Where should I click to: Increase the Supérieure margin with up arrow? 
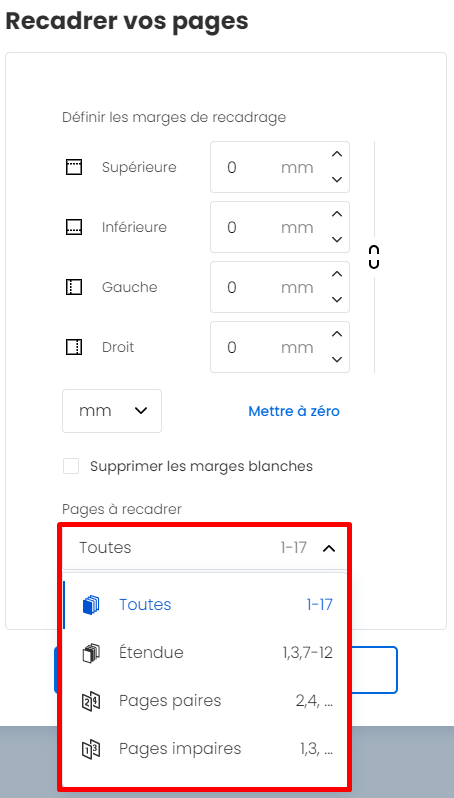(x=337, y=154)
